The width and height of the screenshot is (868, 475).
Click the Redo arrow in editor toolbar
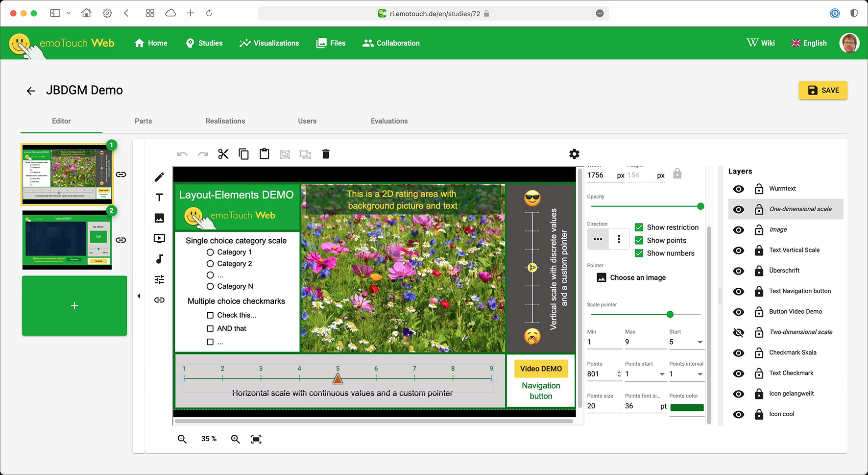pyautogui.click(x=203, y=154)
